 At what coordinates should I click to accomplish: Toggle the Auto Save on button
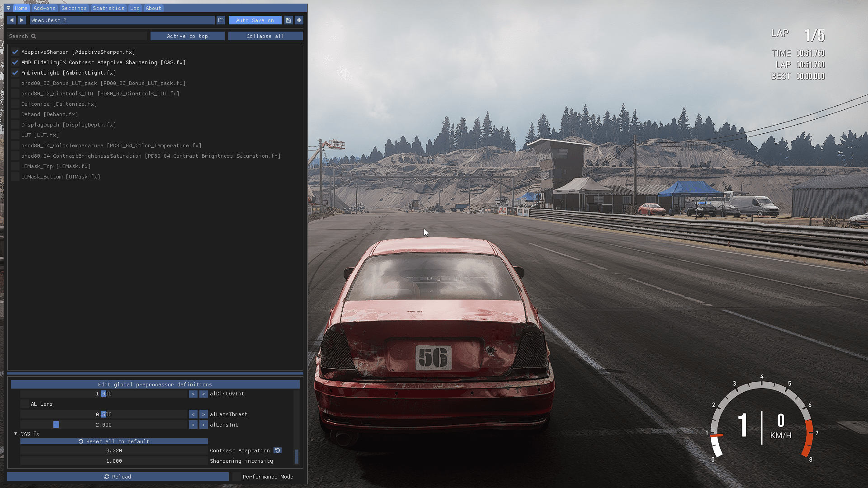tap(255, 20)
